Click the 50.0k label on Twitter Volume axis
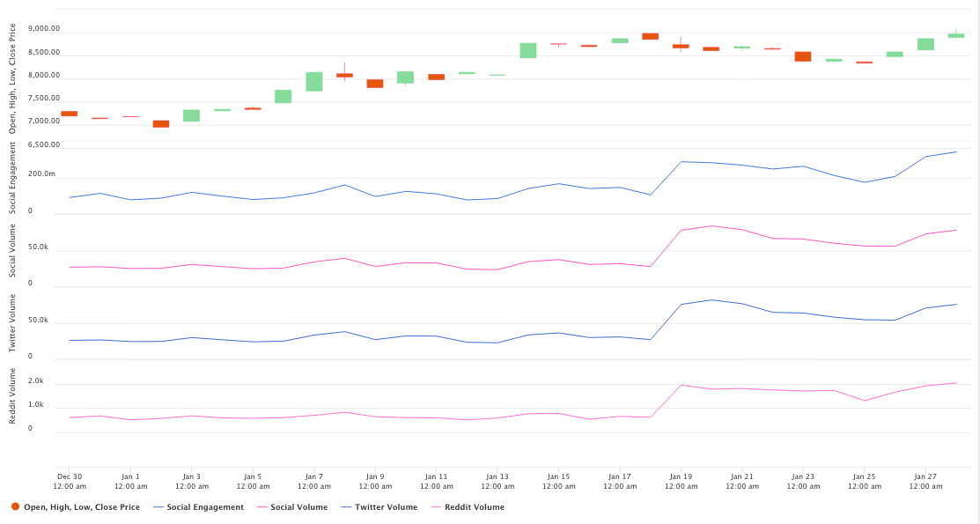 38,321
